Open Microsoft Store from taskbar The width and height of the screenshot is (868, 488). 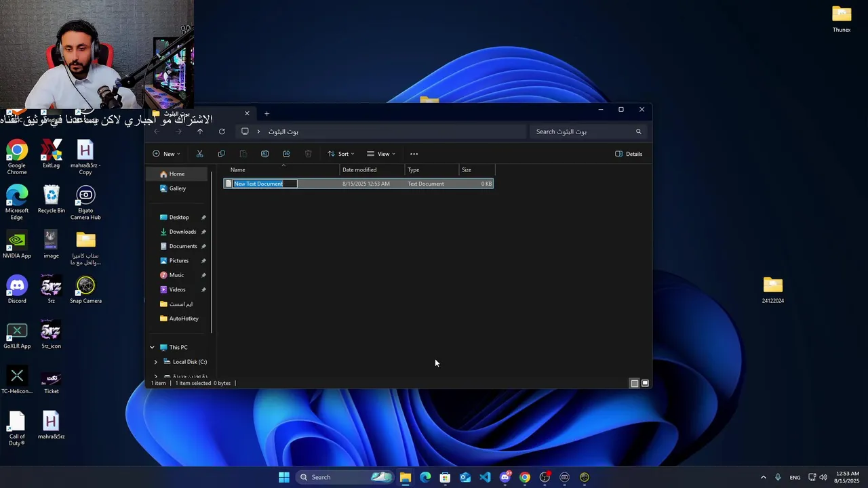pyautogui.click(x=445, y=477)
